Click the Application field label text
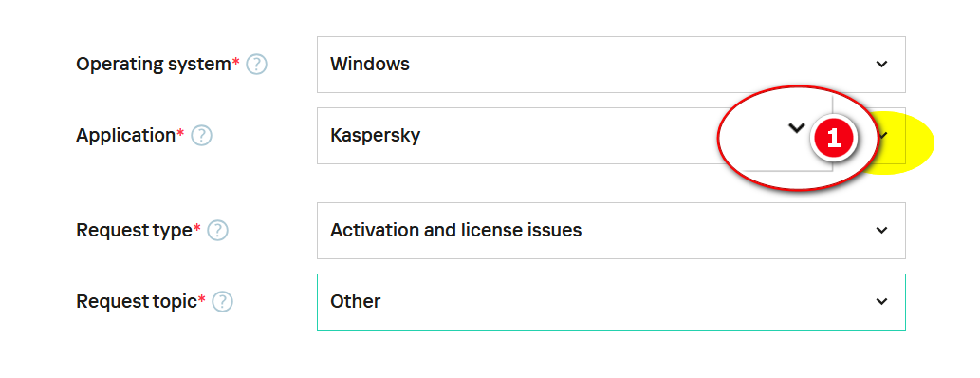Viewport: 980px width, 378px height. pyautogui.click(x=125, y=135)
